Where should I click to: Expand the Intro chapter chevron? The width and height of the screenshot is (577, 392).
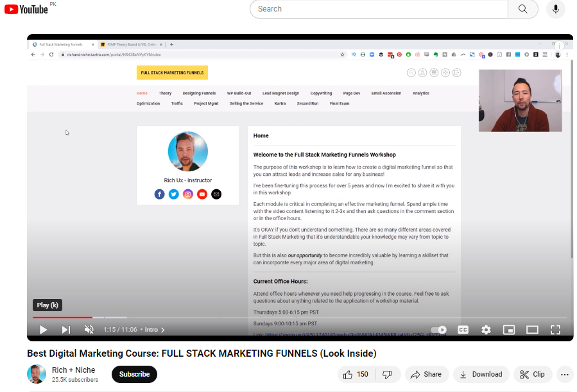click(162, 330)
